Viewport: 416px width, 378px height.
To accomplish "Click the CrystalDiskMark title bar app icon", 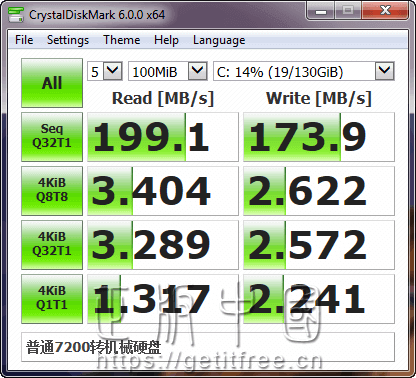I will [16, 14].
